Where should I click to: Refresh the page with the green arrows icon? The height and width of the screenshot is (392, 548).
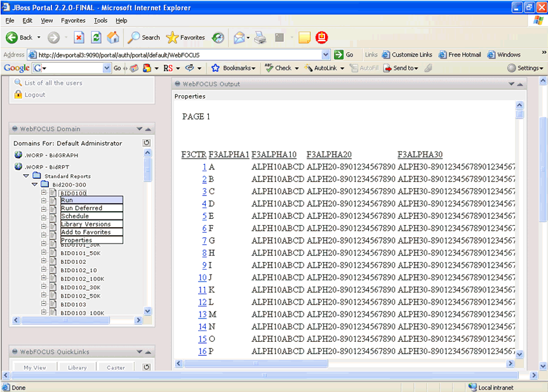pyautogui.click(x=96, y=37)
